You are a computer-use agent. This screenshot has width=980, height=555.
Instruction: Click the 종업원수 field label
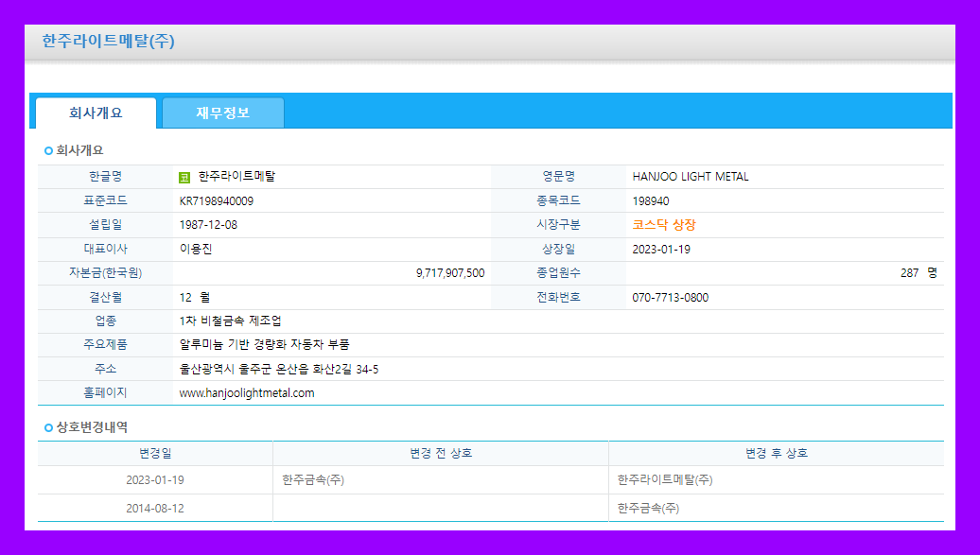558,273
